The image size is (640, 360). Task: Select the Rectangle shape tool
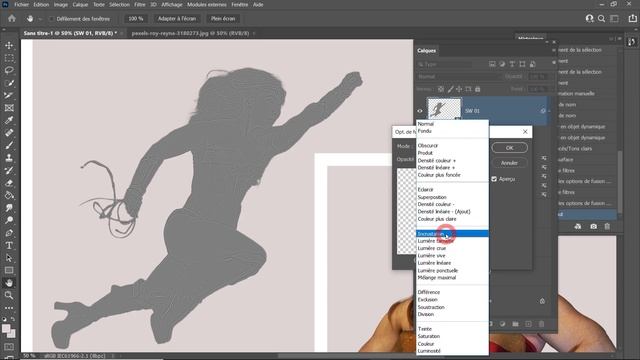tap(9, 270)
